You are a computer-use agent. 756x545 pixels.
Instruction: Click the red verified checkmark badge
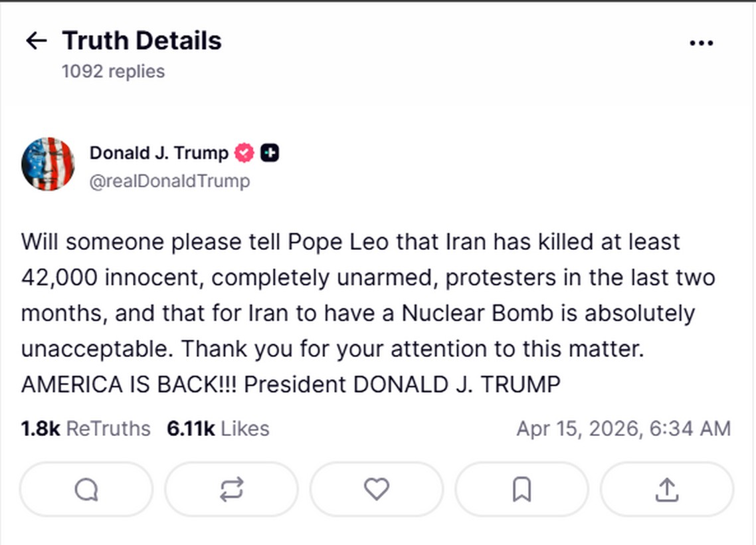244,153
